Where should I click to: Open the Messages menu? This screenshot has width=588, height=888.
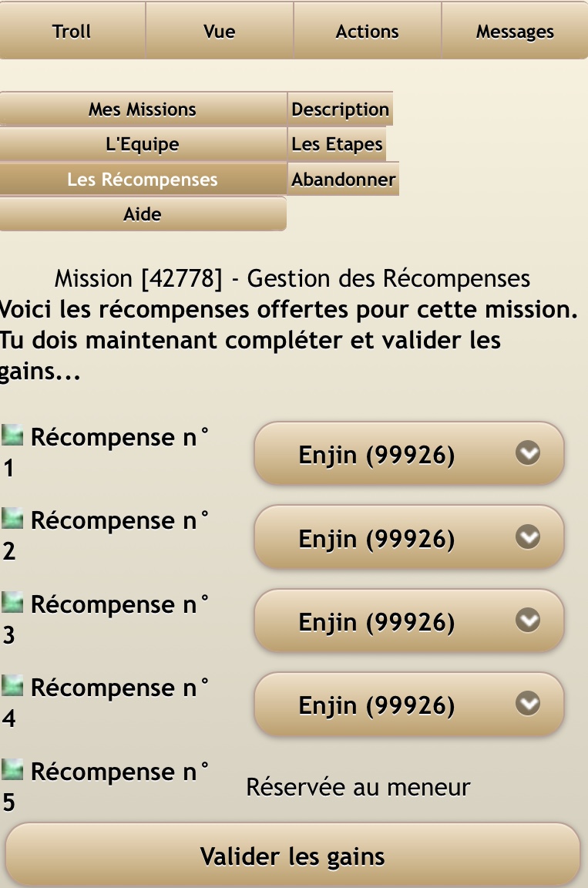click(x=515, y=32)
